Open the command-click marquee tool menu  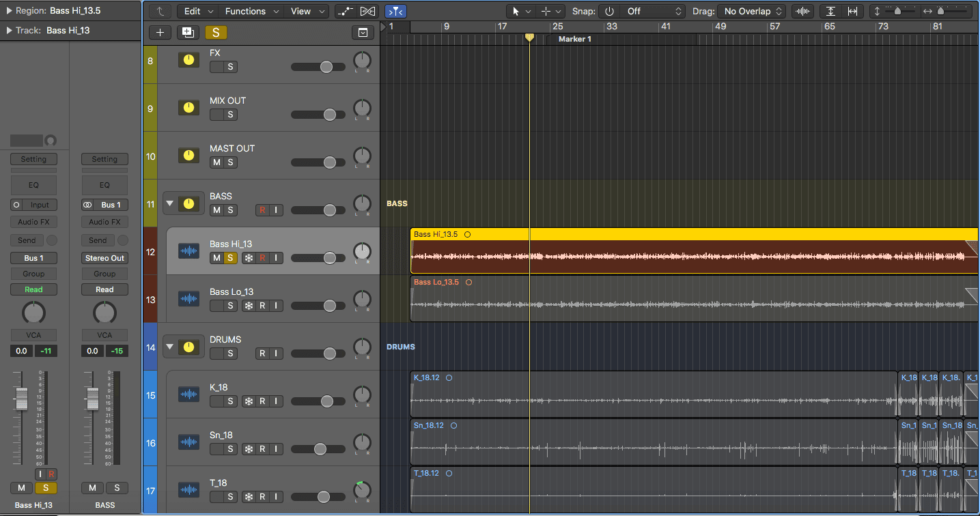550,11
